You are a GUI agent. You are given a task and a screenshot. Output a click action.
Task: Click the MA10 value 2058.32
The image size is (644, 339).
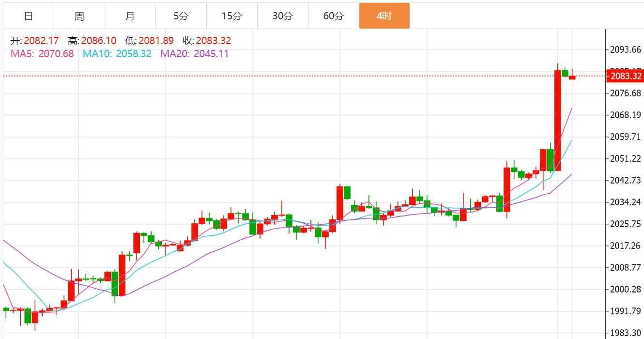tap(133, 54)
